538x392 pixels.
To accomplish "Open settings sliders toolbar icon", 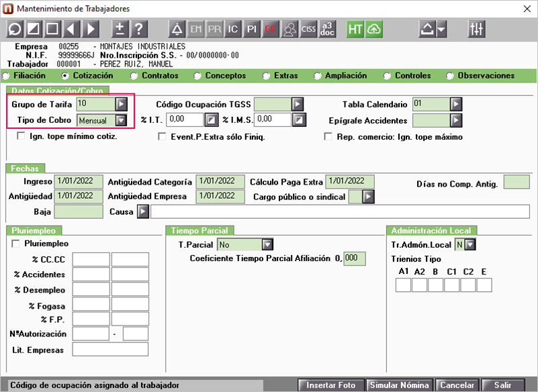I will tap(477, 29).
